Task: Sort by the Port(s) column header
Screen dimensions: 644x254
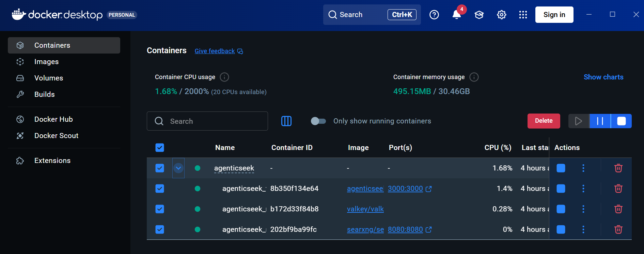Action: [x=400, y=148]
